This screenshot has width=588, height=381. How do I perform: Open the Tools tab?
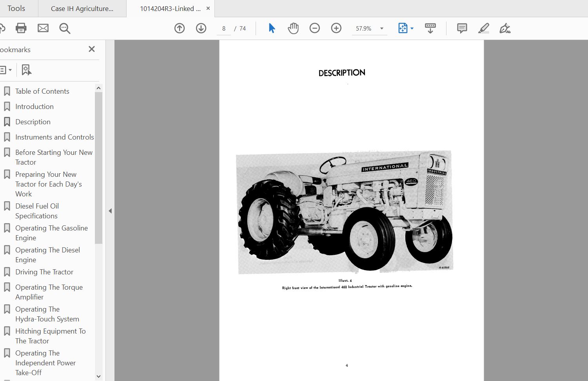16,8
